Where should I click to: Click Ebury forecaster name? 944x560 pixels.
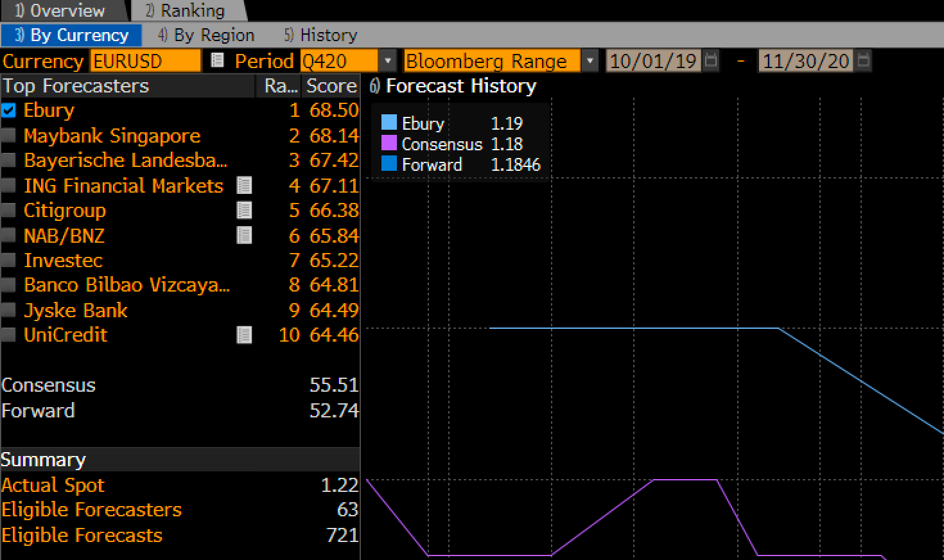click(49, 110)
